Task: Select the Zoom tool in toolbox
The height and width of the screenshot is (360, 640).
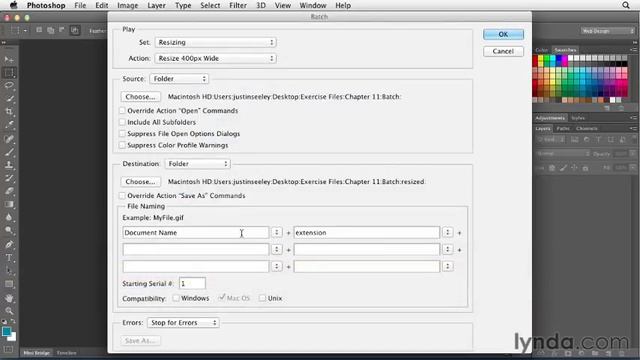Action: coord(9,311)
